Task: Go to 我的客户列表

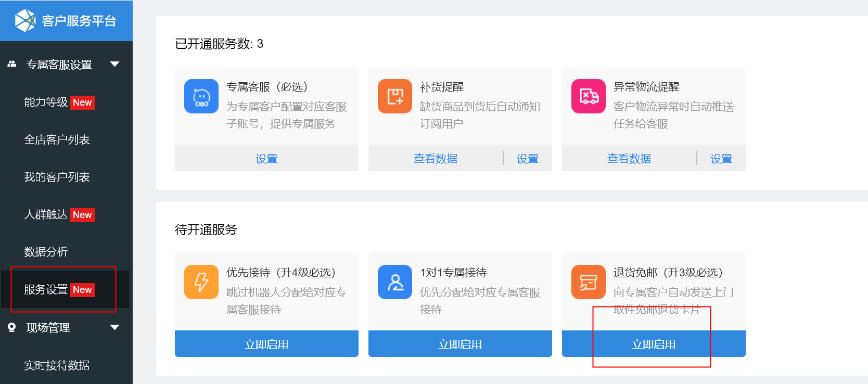Action: coord(57,177)
